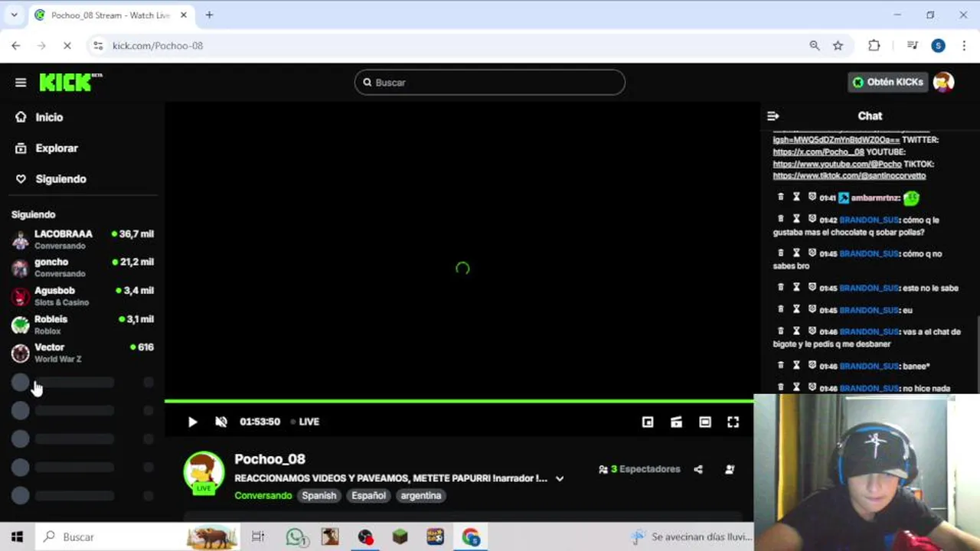Open WhatsApp from the taskbar

click(x=296, y=537)
